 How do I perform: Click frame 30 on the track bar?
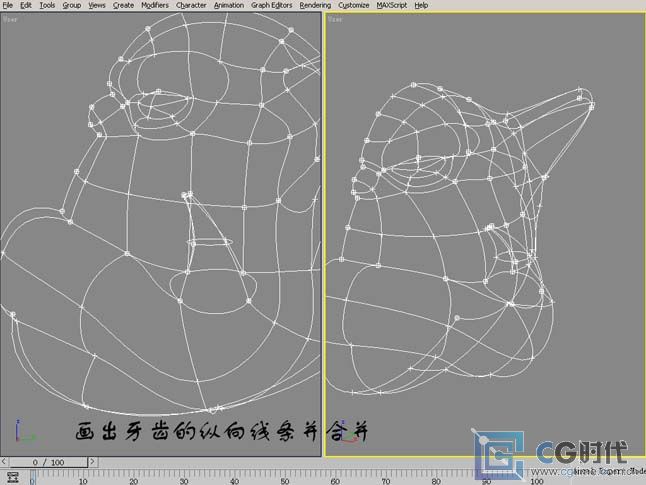pos(184,481)
